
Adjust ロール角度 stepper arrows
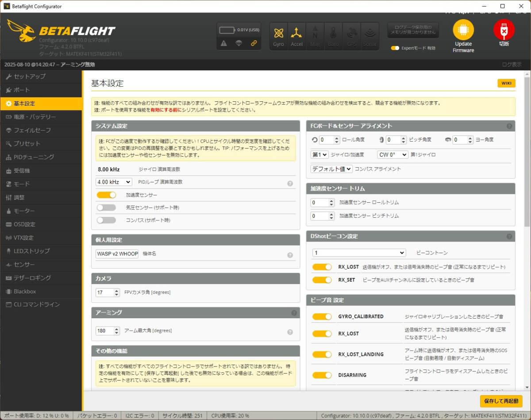click(337, 140)
